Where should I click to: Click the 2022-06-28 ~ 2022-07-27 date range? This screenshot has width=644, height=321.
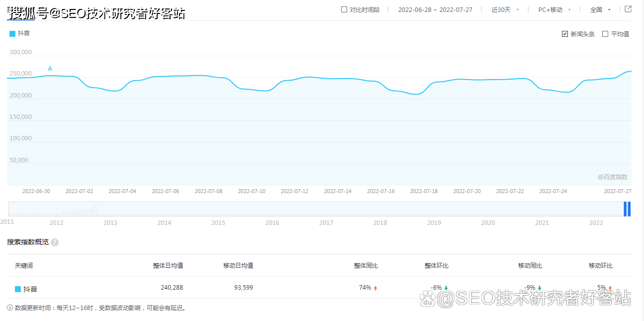pos(435,9)
